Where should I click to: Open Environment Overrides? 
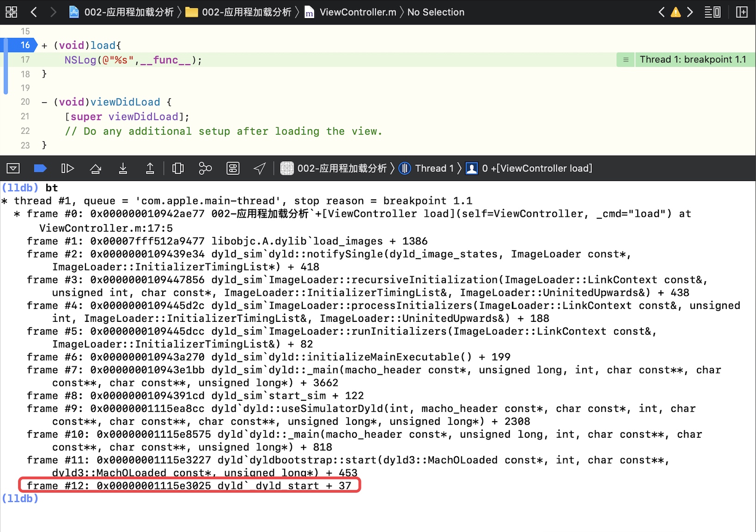tap(233, 168)
